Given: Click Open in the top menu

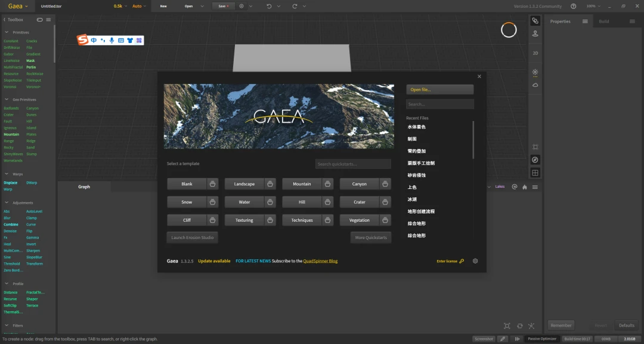Looking at the screenshot, I should 188,6.
